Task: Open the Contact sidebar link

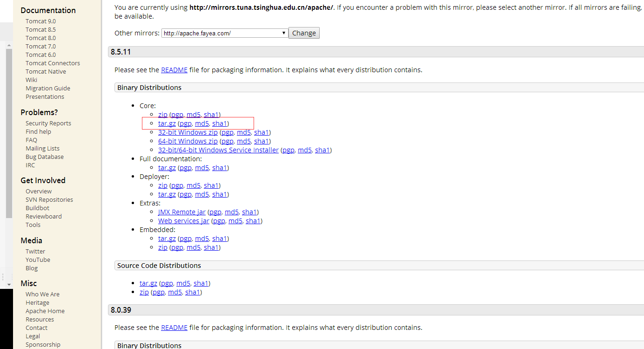Action: 36,328
